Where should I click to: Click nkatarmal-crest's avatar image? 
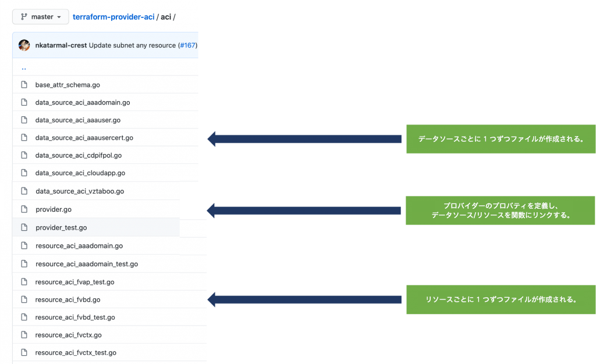23,45
